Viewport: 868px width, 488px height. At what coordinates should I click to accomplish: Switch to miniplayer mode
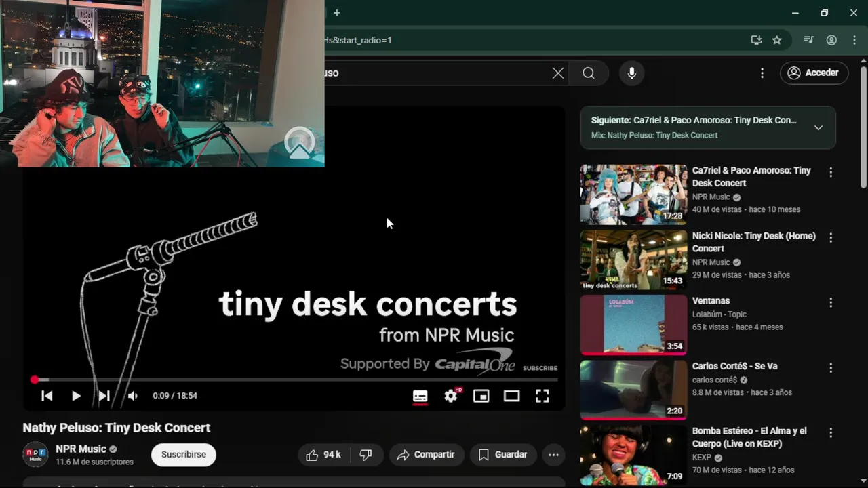pos(481,396)
